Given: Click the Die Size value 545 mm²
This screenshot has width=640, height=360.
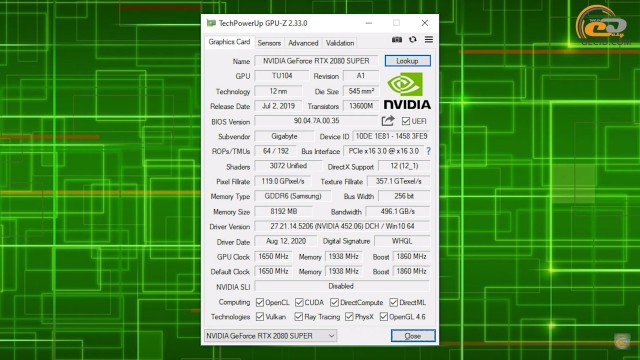Looking at the screenshot, I should [361, 91].
